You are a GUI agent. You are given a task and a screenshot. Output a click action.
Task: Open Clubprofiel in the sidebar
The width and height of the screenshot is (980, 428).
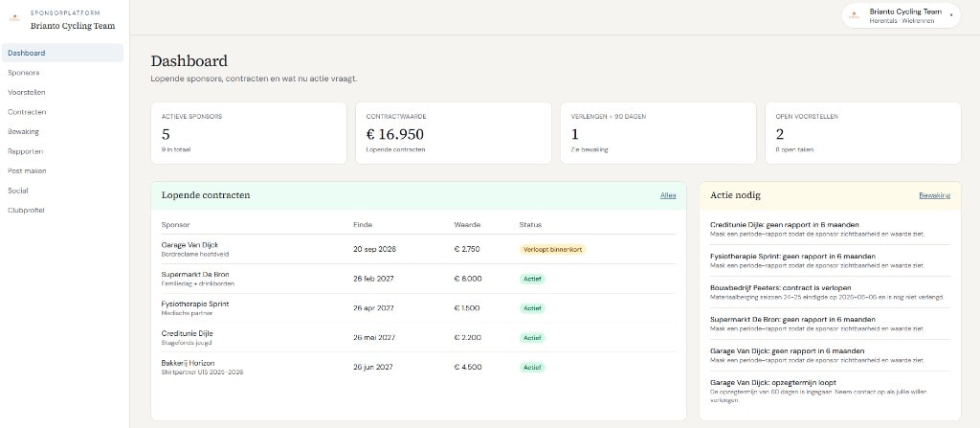pos(62,211)
